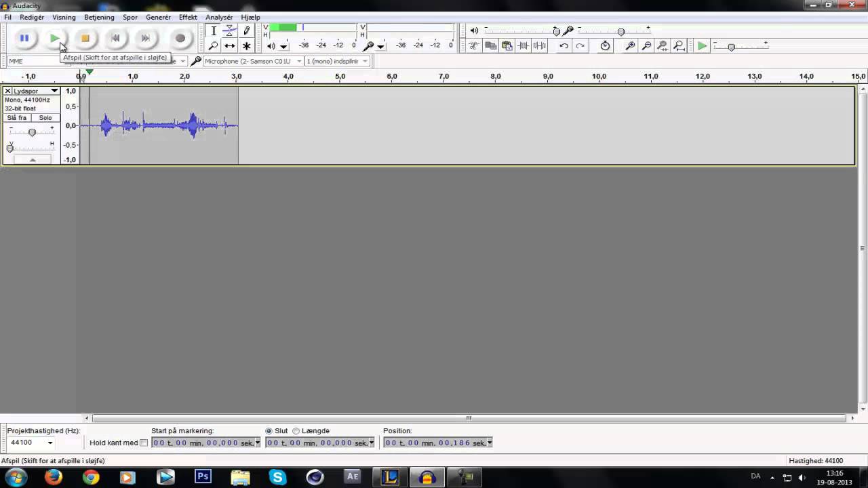Click Fit Selection zoom icon

click(663, 46)
